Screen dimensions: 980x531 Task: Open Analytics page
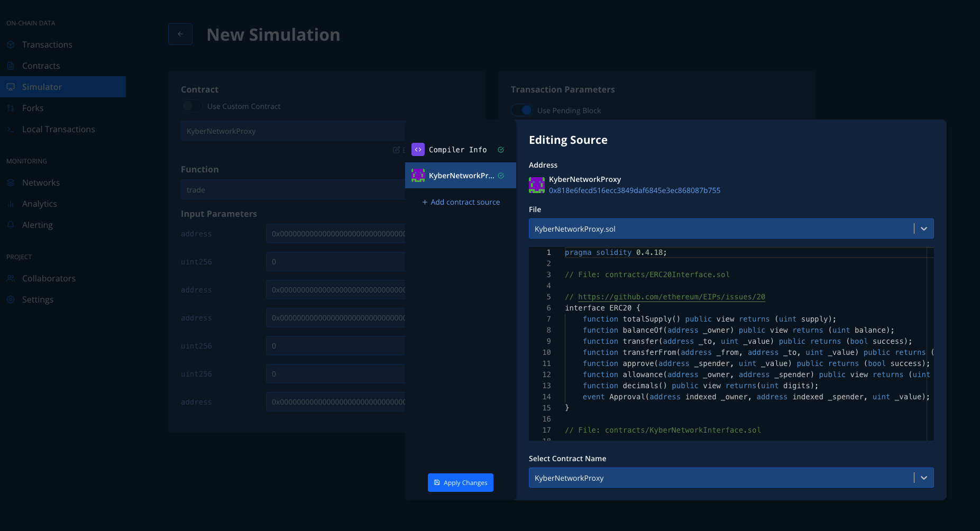[63, 204]
